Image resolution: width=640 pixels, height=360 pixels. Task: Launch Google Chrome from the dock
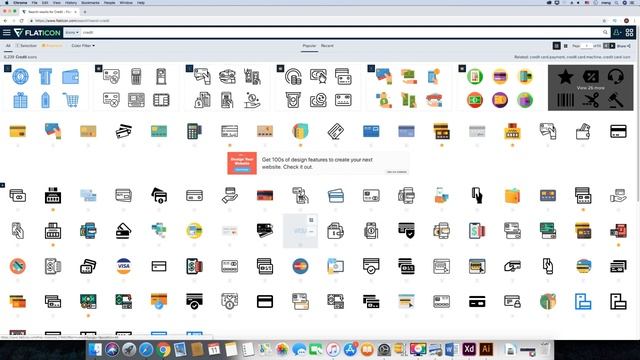pyautogui.click(x=163, y=350)
